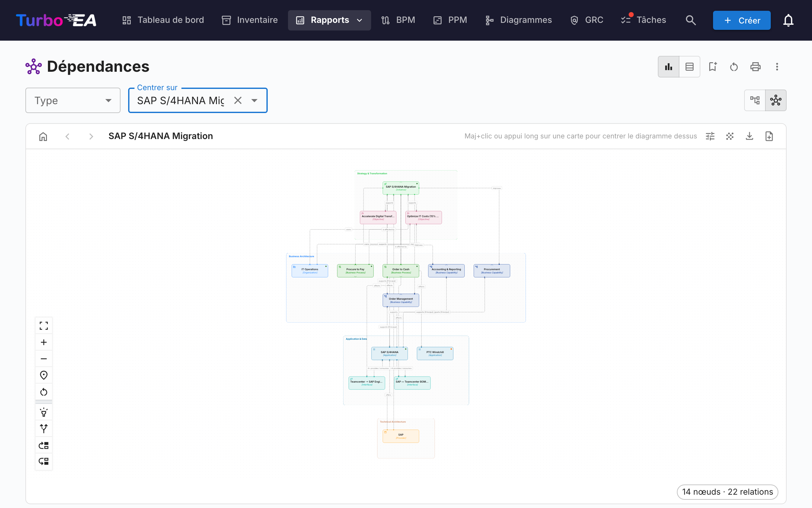Click the undo-list arrow icon
The image size is (812, 508).
pyautogui.click(x=44, y=461)
